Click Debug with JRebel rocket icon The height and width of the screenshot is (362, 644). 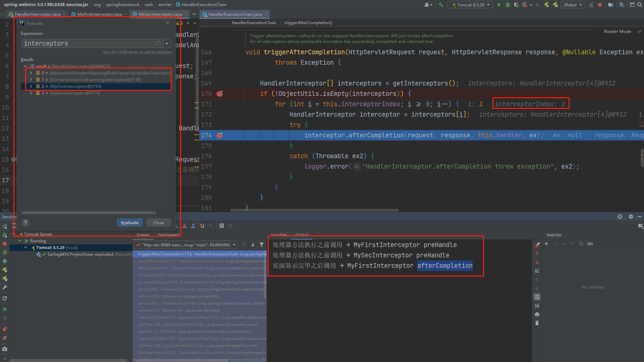point(555,5)
